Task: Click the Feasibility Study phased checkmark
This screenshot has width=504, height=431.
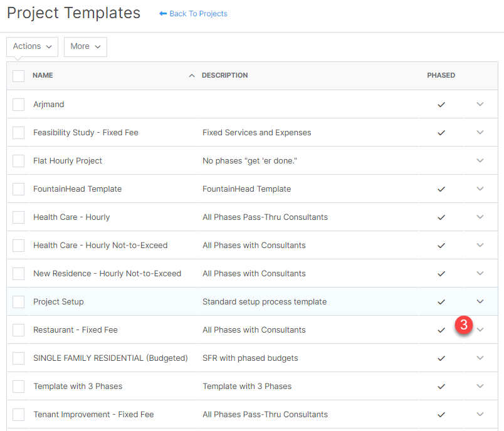Action: coord(441,133)
